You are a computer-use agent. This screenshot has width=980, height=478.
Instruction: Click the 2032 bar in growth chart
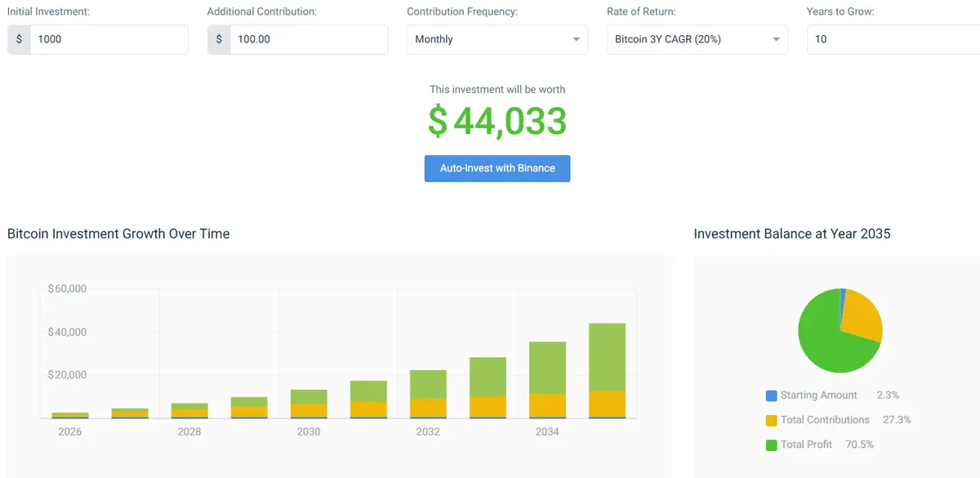(428, 394)
